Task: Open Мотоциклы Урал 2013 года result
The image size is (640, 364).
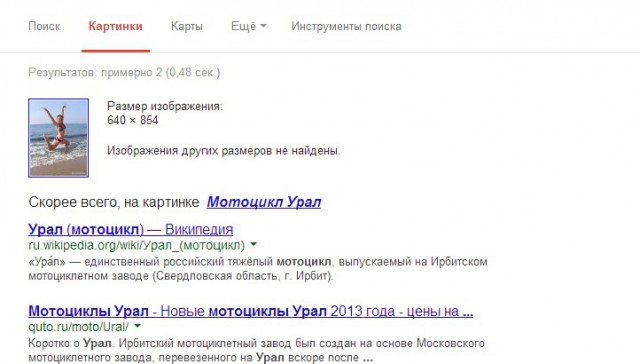Action: click(251, 311)
